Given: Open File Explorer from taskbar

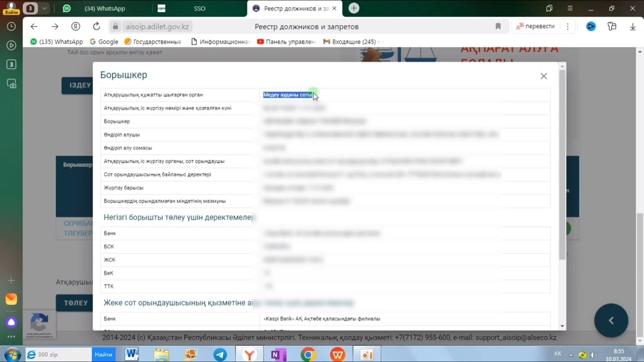Looking at the screenshot, I should pyautogui.click(x=162, y=354).
